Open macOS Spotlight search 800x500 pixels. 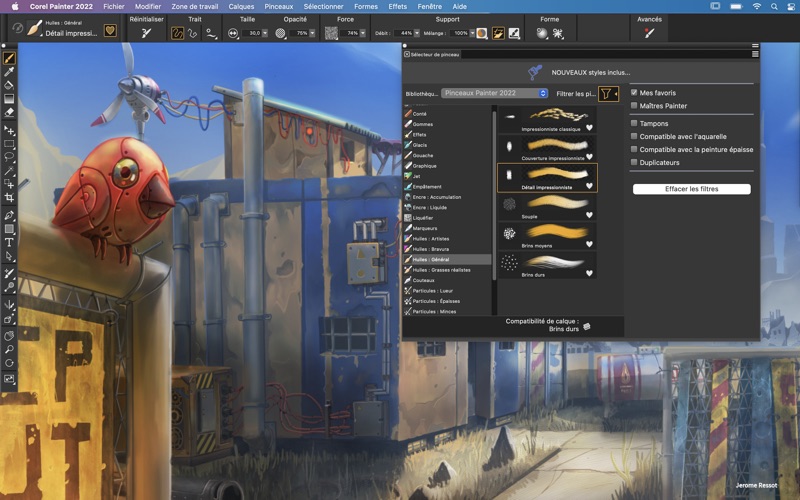[x=774, y=7]
